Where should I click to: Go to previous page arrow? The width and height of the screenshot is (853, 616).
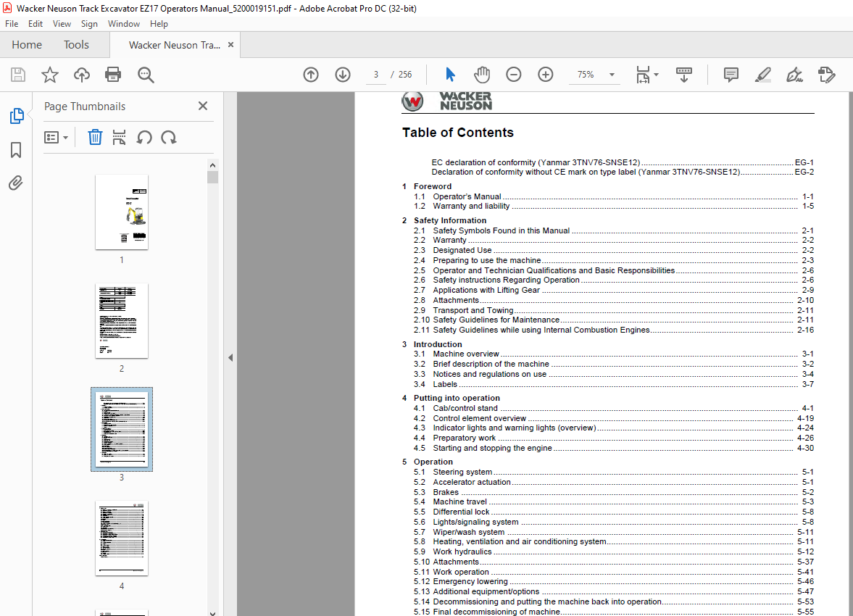[311, 75]
